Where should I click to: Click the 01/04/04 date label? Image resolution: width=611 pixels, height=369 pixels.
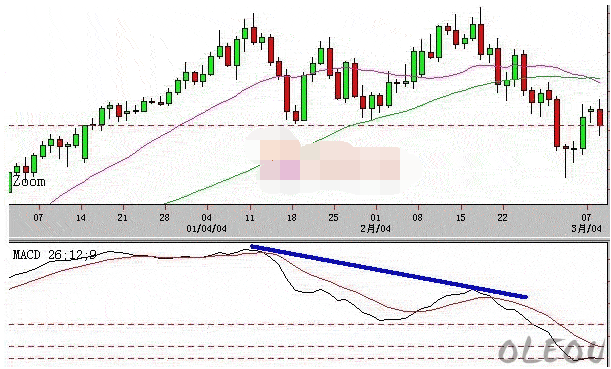(207, 228)
